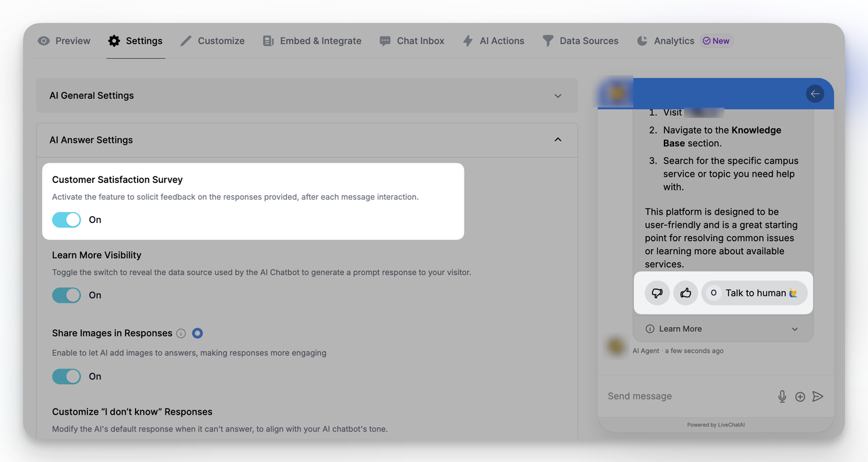The height and width of the screenshot is (462, 868).
Task: Expand the Learn More panel in the chat
Action: pyautogui.click(x=794, y=329)
